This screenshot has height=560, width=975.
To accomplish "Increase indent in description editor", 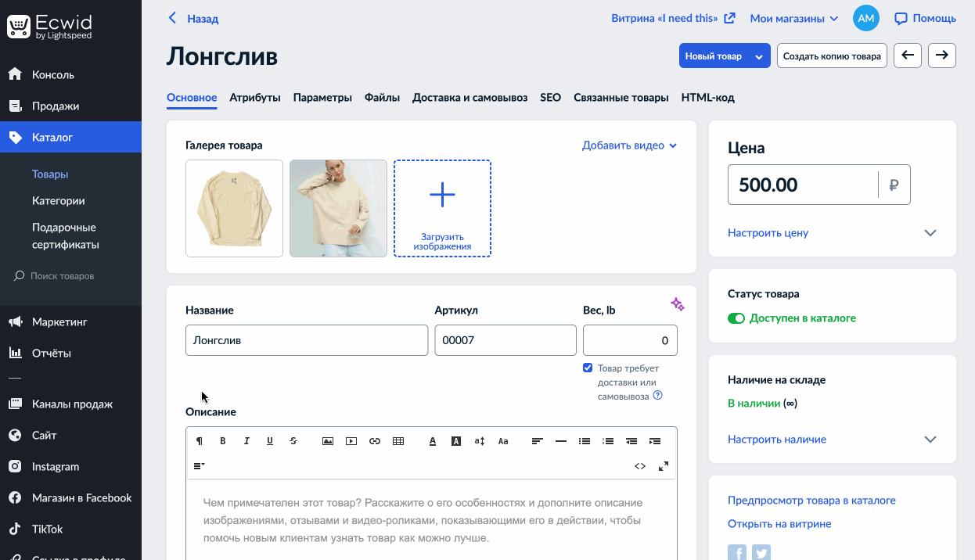I will [655, 441].
